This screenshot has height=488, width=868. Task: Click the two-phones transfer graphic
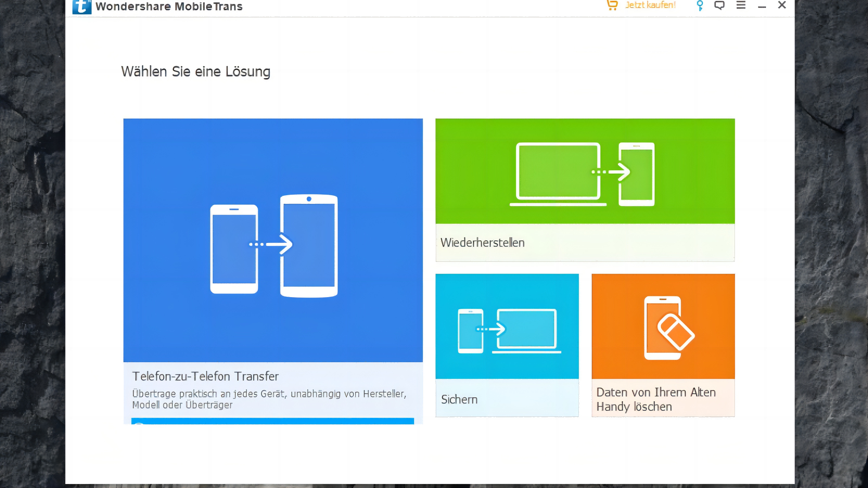coord(273,245)
